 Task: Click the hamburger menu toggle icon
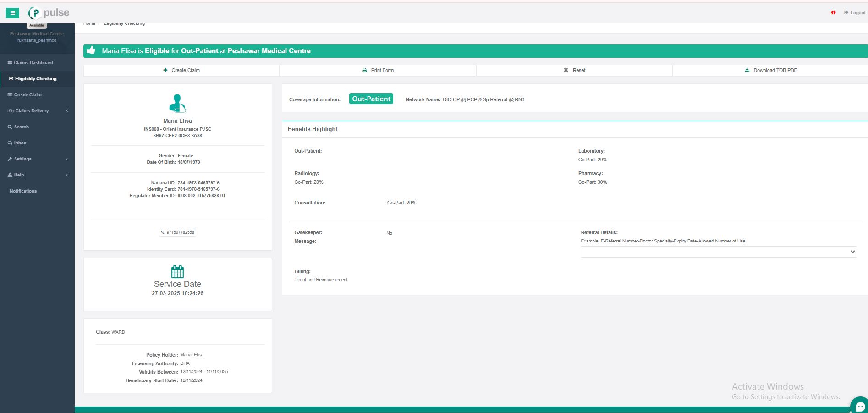coord(12,13)
